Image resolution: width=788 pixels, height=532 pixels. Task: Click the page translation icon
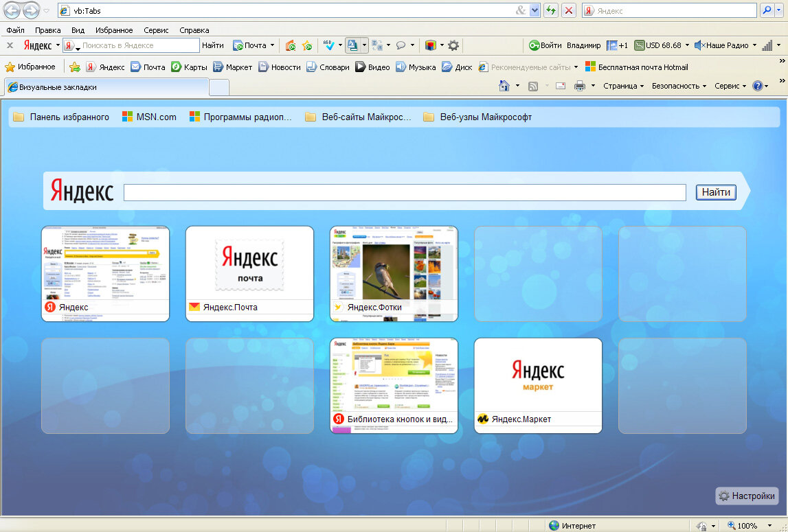pyautogui.click(x=352, y=45)
